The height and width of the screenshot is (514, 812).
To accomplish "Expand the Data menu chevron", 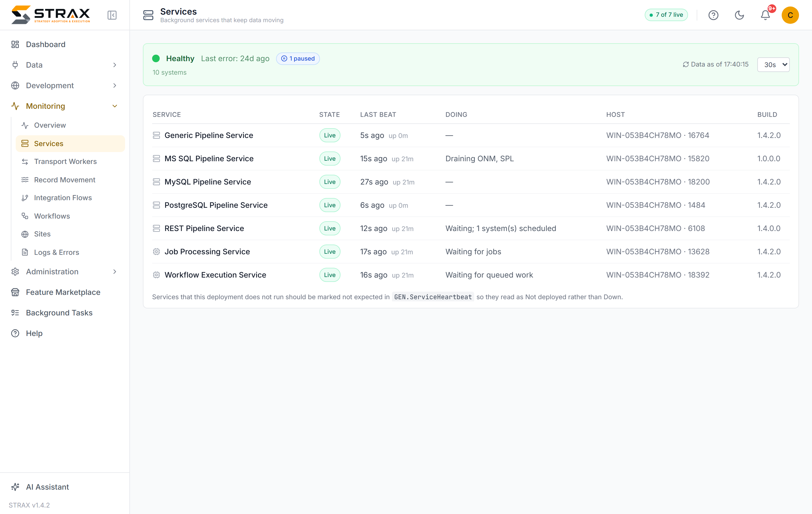I will (115, 65).
